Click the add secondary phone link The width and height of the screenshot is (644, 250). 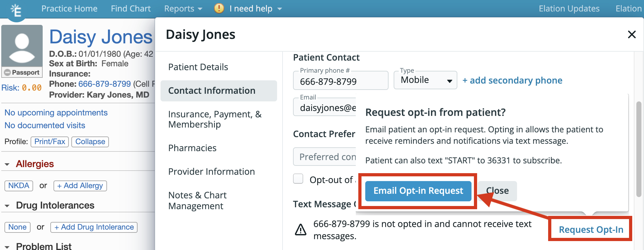tap(512, 80)
